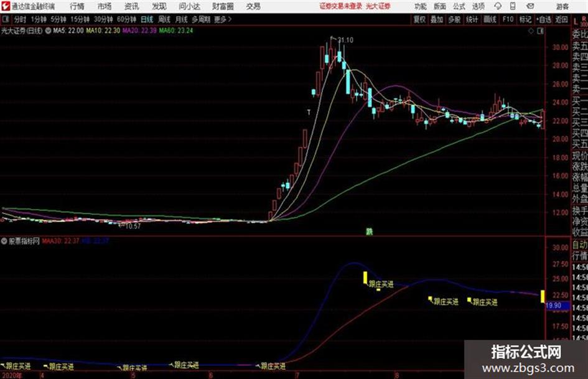Click the 叠加 overlay toolbar button
This screenshot has width=588, height=379.
pos(437,19)
